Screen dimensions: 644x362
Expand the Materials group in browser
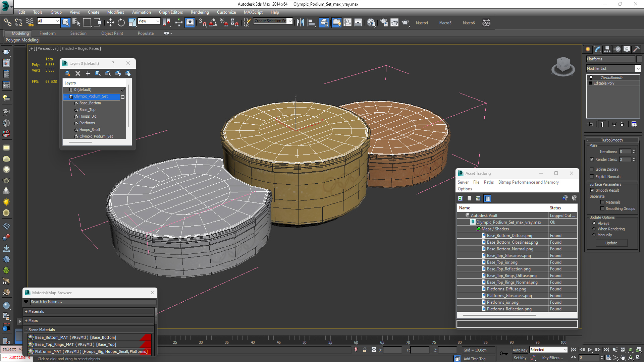click(x=26, y=311)
